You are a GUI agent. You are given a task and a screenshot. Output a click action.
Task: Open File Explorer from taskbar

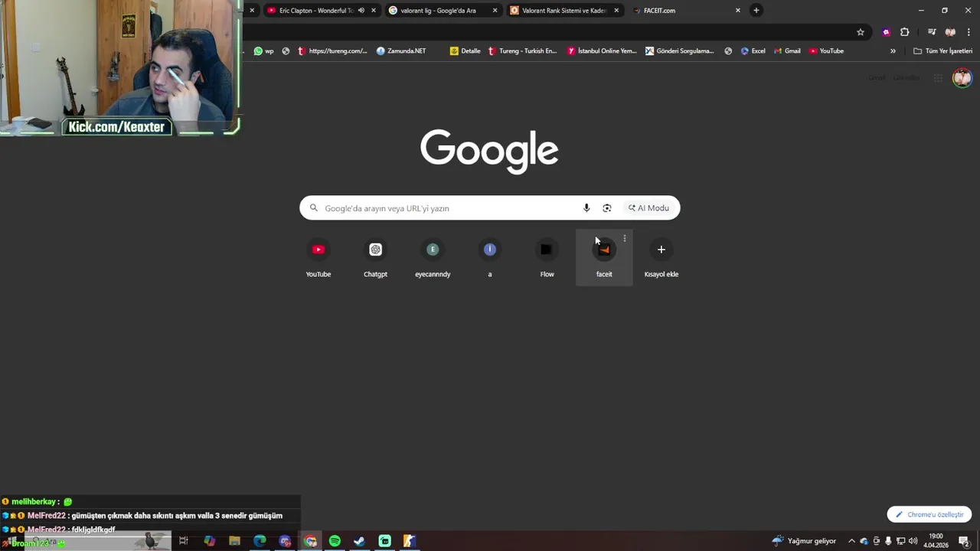click(x=234, y=541)
